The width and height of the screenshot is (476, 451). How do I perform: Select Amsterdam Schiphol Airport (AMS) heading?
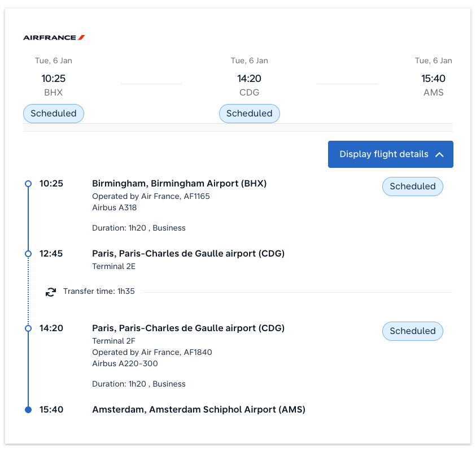[198, 409]
